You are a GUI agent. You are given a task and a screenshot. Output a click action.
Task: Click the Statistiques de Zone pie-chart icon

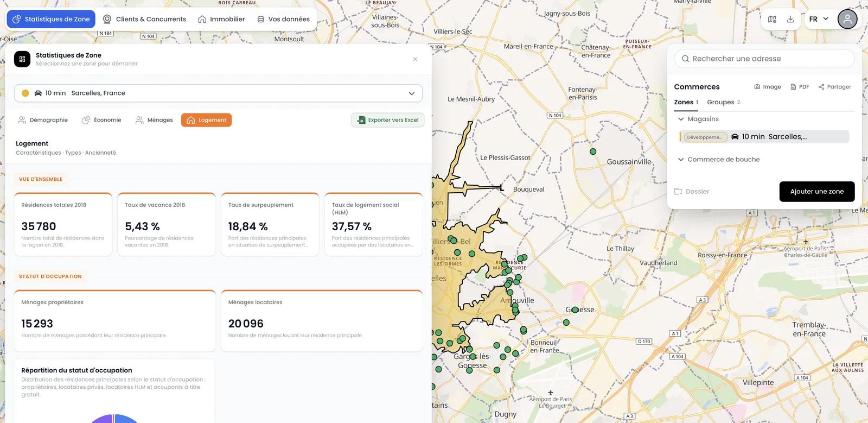17,19
